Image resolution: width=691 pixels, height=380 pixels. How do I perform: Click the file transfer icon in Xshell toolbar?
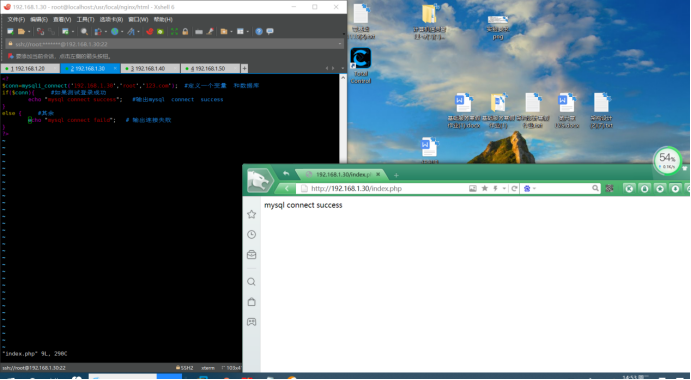click(98, 31)
